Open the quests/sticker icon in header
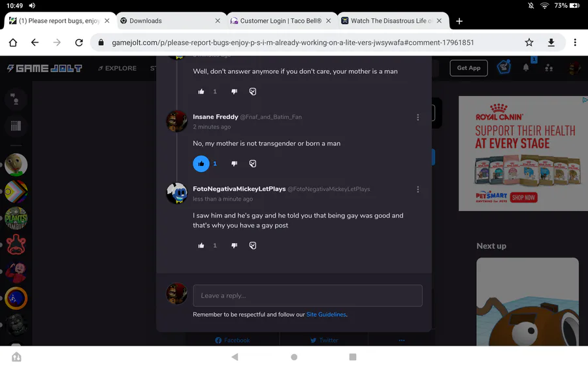This screenshot has height=368, width=588. 504,67
